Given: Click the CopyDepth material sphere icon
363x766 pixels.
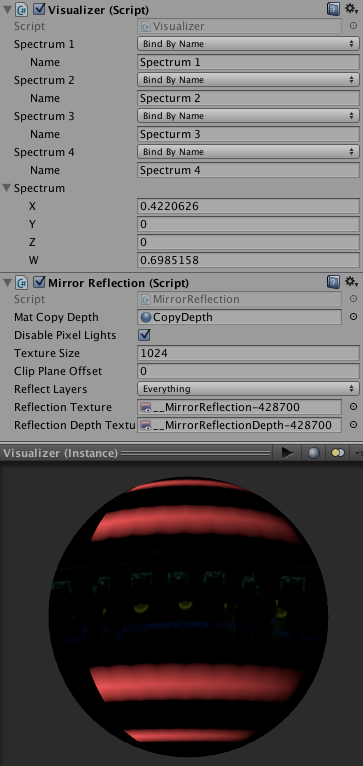Looking at the screenshot, I should click(x=146, y=317).
